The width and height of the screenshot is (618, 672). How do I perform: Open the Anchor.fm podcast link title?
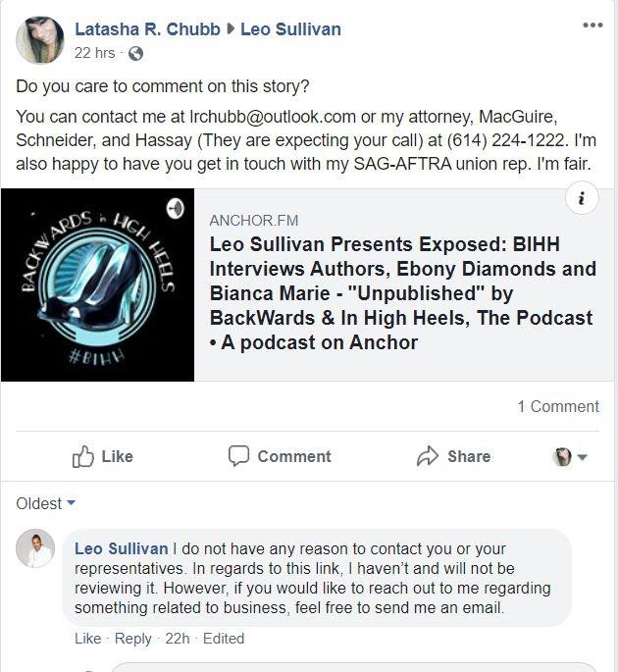pyautogui.click(x=402, y=293)
